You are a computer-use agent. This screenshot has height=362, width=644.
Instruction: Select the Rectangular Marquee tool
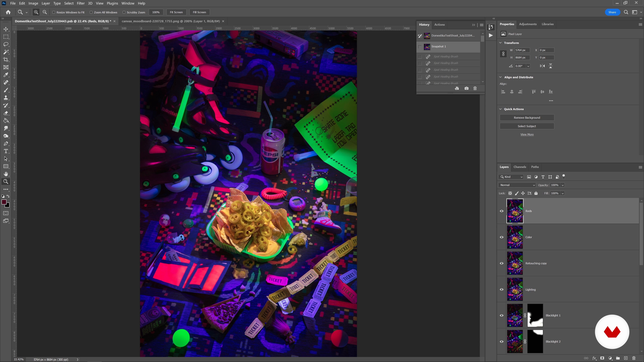point(6,37)
